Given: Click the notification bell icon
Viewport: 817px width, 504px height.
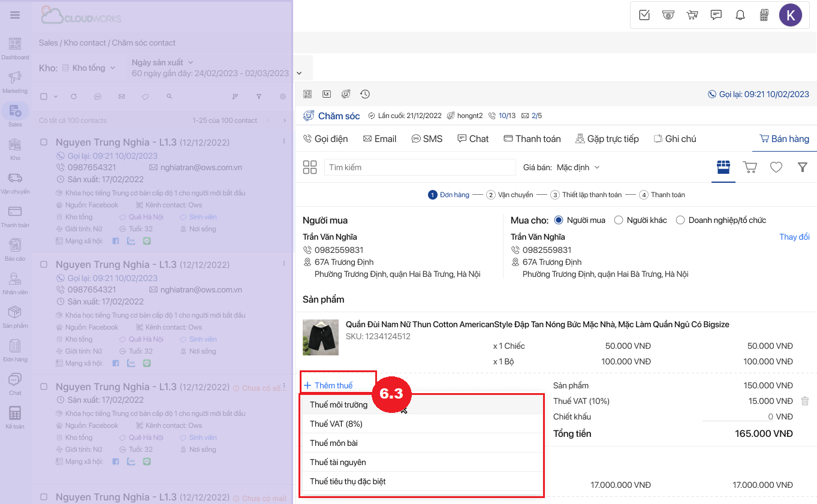Looking at the screenshot, I should pos(740,15).
